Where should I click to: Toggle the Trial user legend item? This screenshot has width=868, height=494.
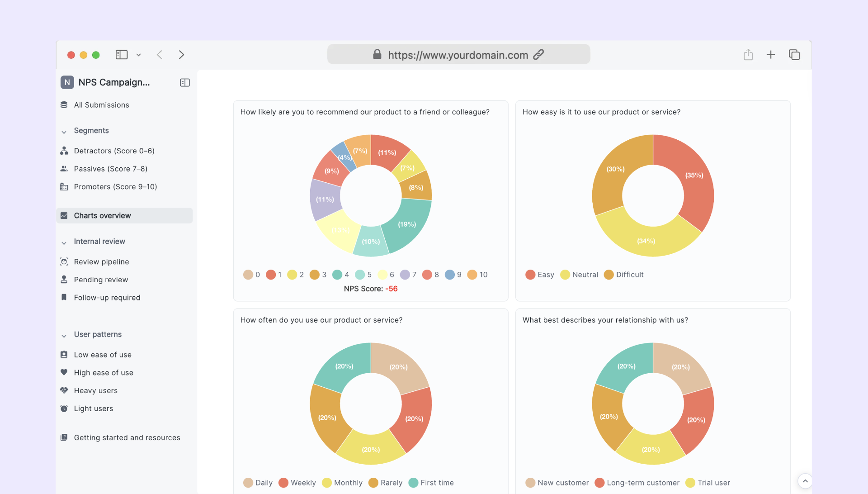tap(708, 483)
